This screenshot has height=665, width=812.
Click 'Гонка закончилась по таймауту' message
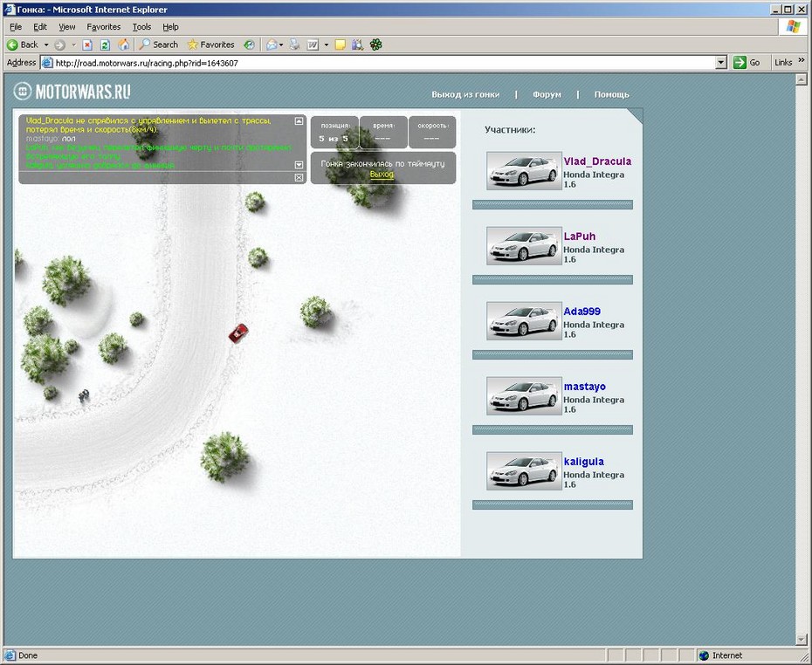[382, 163]
